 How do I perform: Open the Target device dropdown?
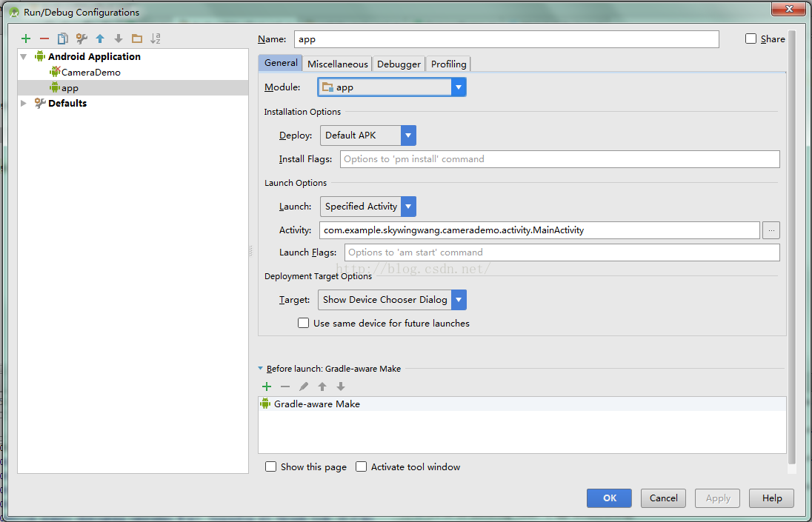tap(459, 300)
